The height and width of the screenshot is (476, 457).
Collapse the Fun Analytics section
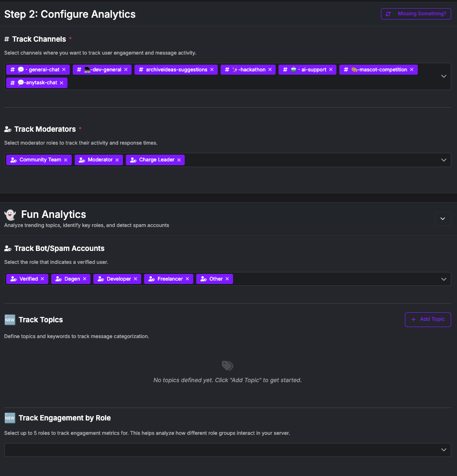[x=443, y=219]
